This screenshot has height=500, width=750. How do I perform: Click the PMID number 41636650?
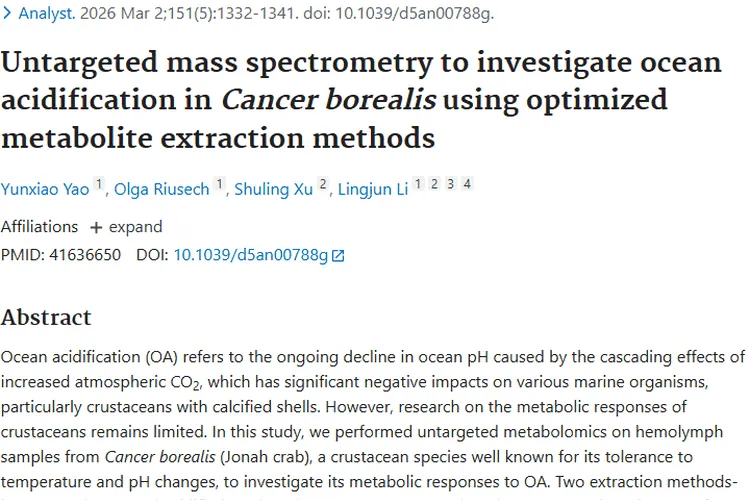[85, 255]
